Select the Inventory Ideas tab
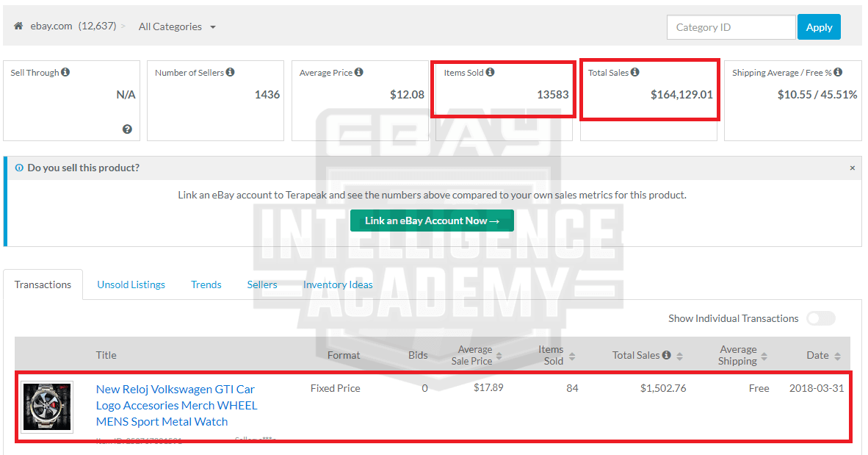Viewport: 868px width, 455px height. pyautogui.click(x=338, y=284)
